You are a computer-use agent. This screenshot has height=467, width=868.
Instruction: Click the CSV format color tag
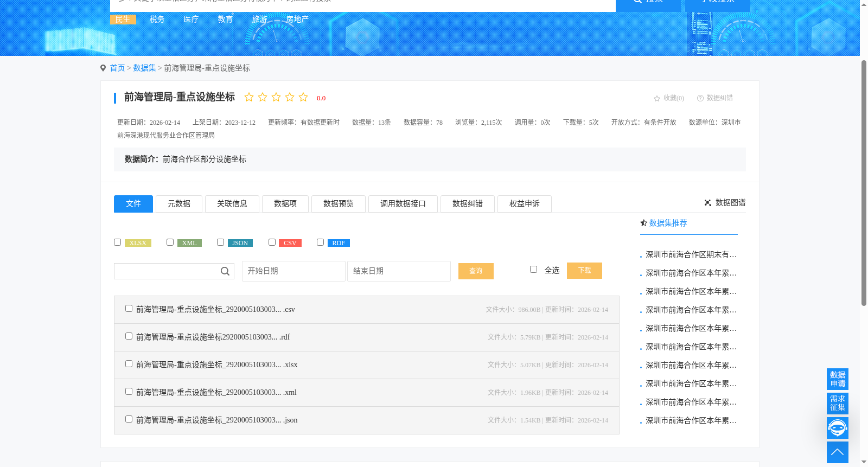(x=290, y=243)
